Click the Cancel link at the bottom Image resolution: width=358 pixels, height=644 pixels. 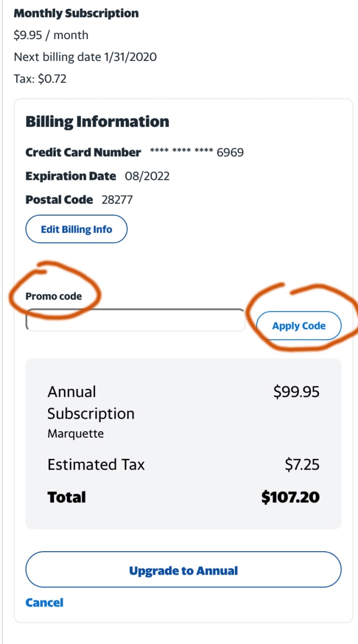44,603
